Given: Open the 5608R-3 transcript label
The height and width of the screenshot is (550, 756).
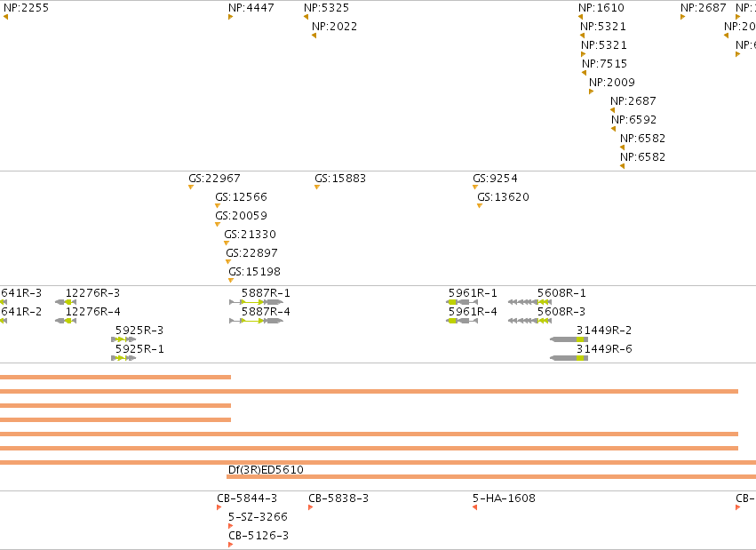Looking at the screenshot, I should [x=561, y=312].
